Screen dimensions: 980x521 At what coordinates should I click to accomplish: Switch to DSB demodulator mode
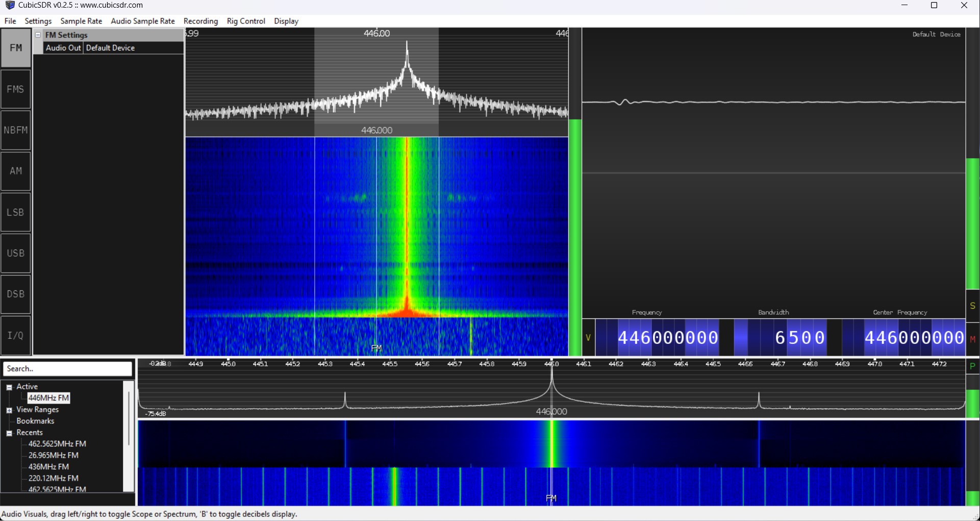[16, 294]
